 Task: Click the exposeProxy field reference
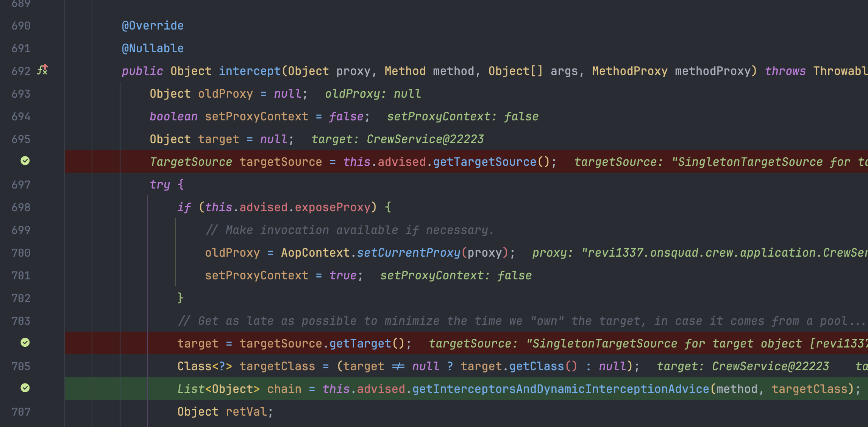point(333,207)
